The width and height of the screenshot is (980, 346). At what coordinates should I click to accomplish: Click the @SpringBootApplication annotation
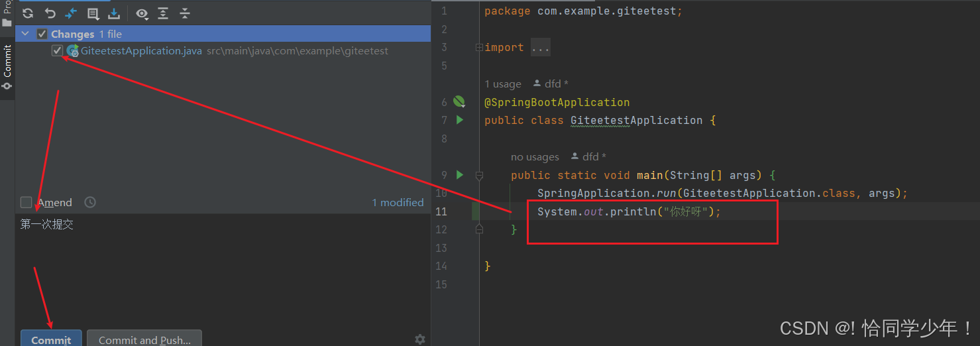click(557, 102)
